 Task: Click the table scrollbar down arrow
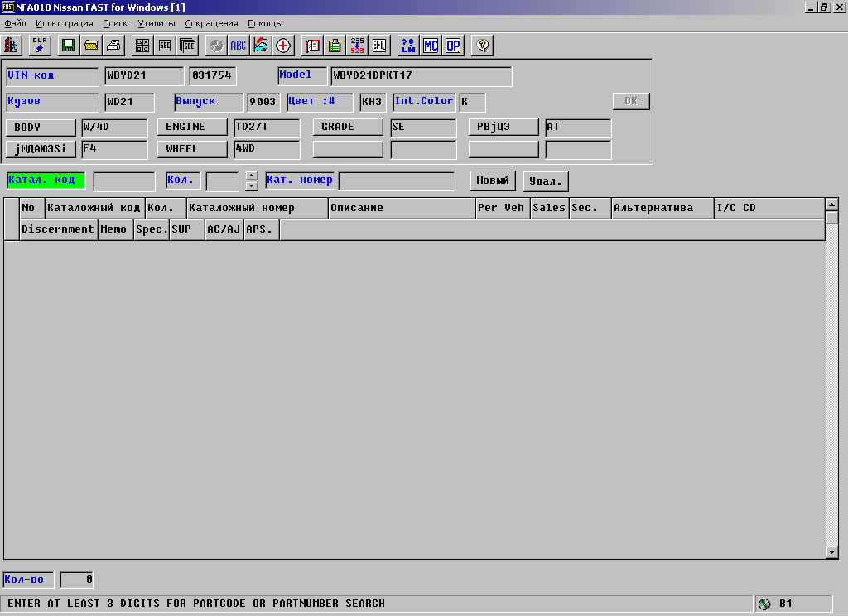pos(831,552)
